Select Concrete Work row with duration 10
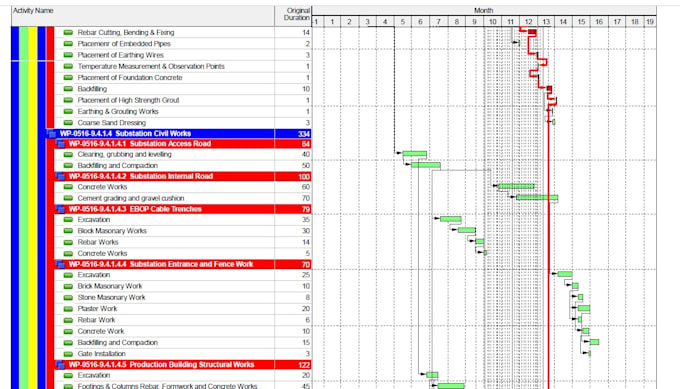The width and height of the screenshot is (680, 389). 183,331
